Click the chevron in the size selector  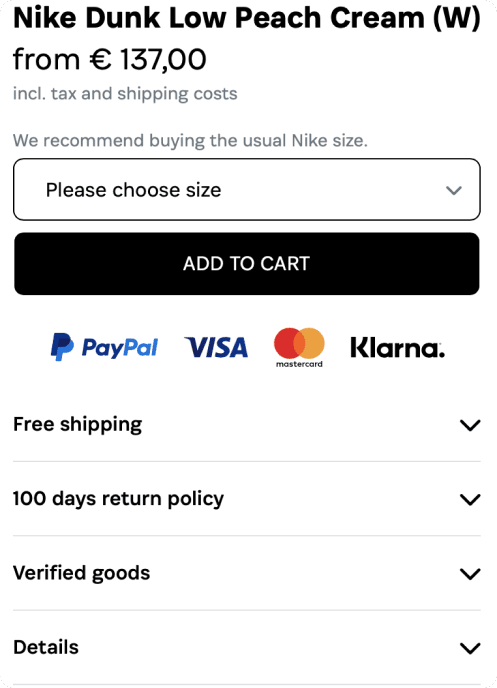click(454, 190)
